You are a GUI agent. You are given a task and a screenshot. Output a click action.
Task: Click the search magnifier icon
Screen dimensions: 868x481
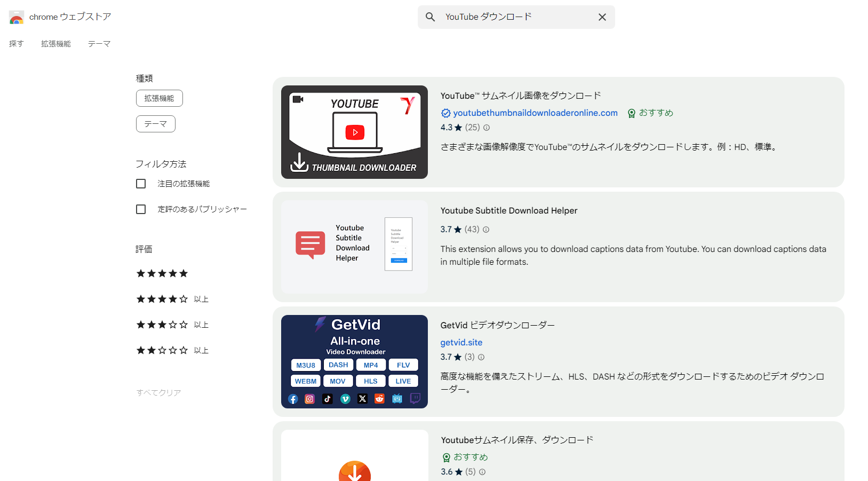[430, 17]
